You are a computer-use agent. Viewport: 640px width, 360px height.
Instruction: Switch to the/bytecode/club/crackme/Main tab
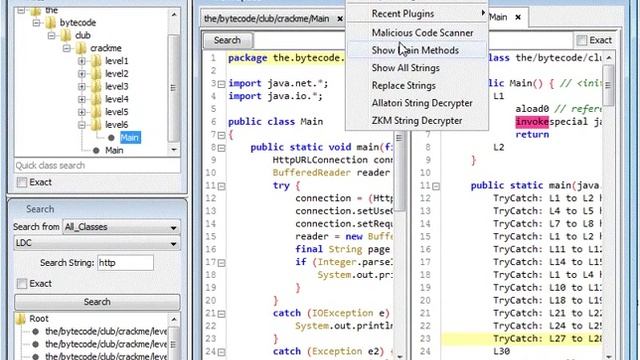tap(267, 19)
